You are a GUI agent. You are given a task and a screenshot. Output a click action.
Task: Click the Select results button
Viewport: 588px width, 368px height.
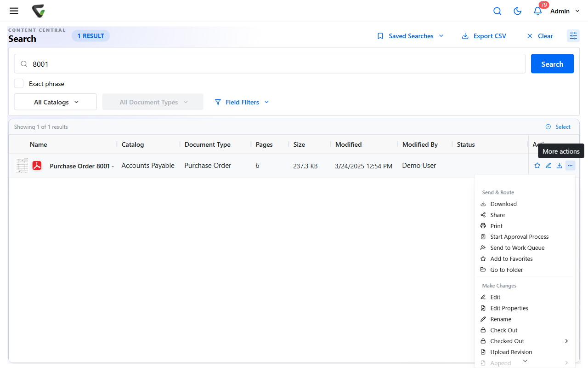(558, 127)
